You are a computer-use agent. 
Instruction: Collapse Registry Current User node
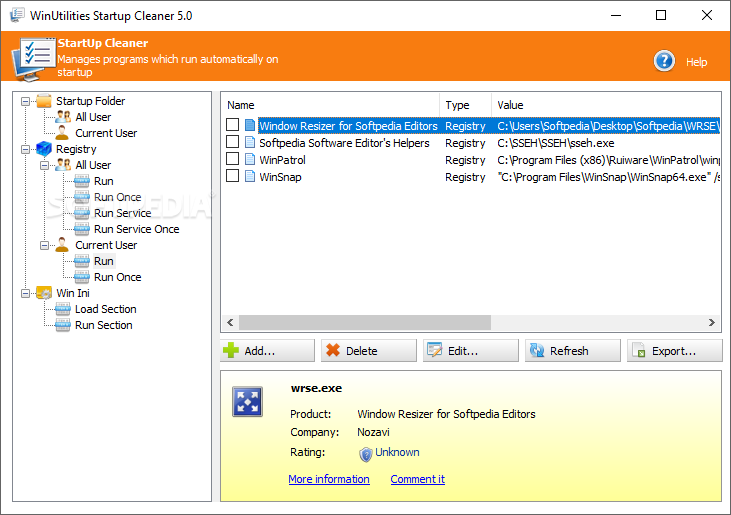[44, 245]
